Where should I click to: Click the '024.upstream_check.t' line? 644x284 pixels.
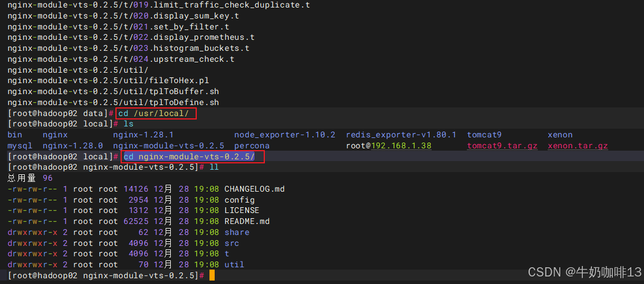click(121, 59)
